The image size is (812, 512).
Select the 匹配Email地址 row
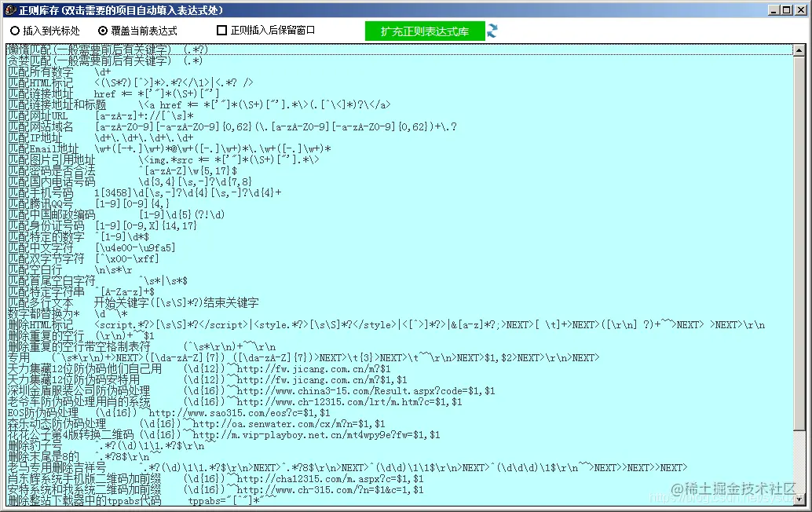click(399, 148)
